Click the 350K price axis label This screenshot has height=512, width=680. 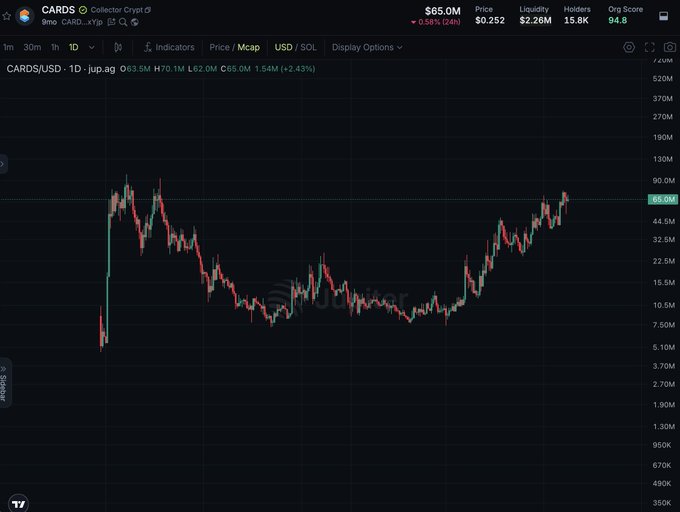pos(662,502)
